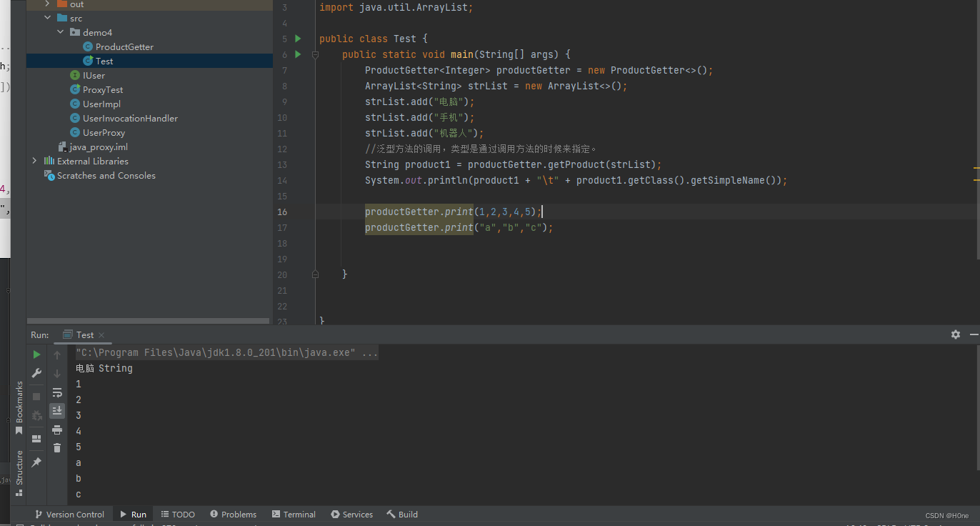Image resolution: width=980 pixels, height=526 pixels.
Task: Select Test class in project tree
Action: pyautogui.click(x=104, y=61)
